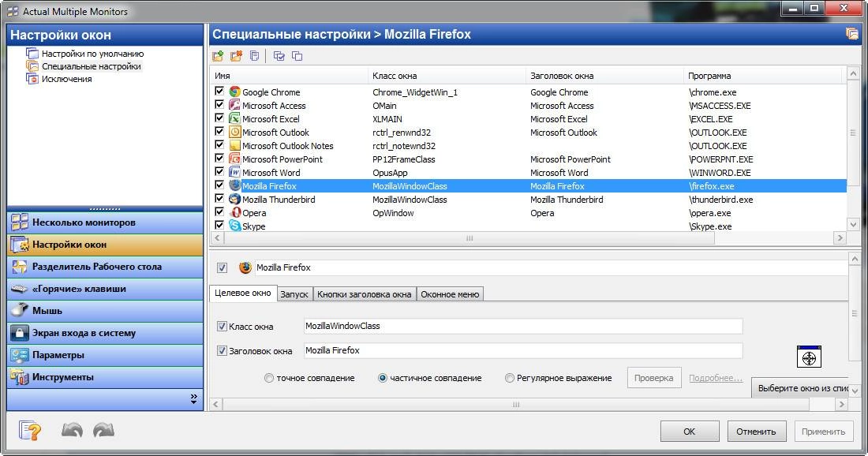Expand more sidebar sections with chevron arrows
Image resolution: width=868 pixels, height=456 pixels.
tap(193, 399)
